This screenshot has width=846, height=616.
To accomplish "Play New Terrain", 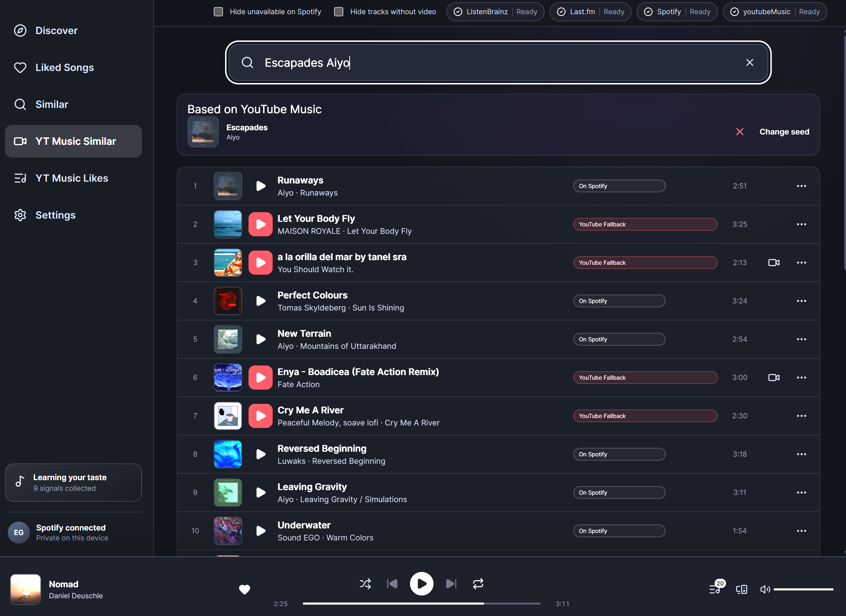I will (261, 339).
